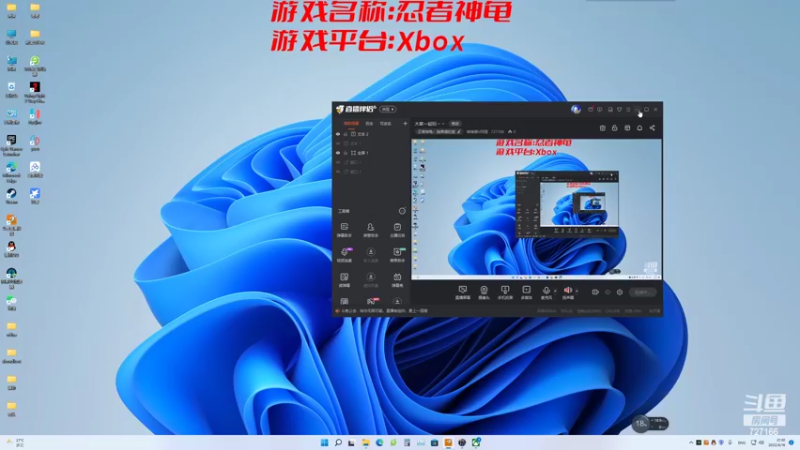This screenshot has height=450, width=800.
Task: Open taskbar Search magnifier
Action: (338, 442)
